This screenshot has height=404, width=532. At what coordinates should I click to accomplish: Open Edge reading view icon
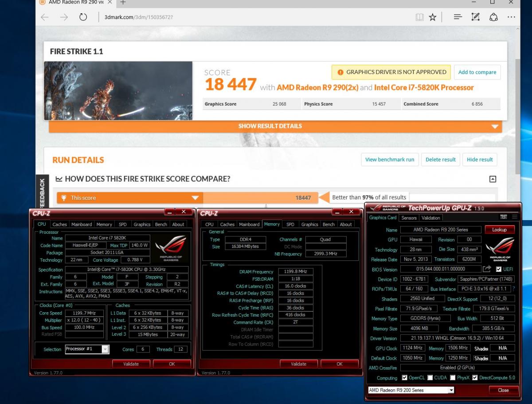419,17
